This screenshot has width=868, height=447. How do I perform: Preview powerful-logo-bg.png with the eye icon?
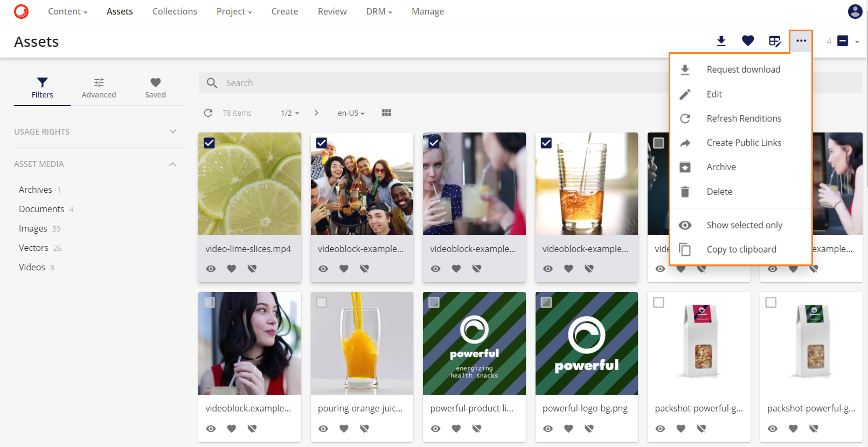click(x=547, y=429)
